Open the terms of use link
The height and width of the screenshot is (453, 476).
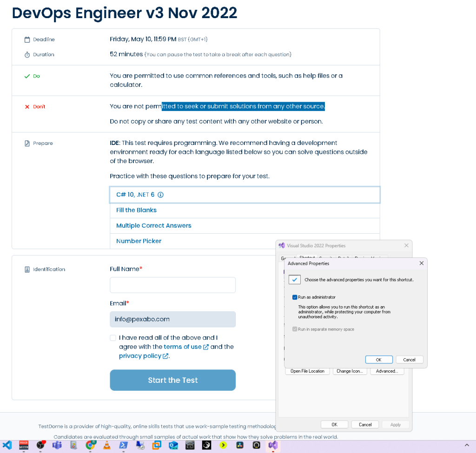[x=182, y=347]
